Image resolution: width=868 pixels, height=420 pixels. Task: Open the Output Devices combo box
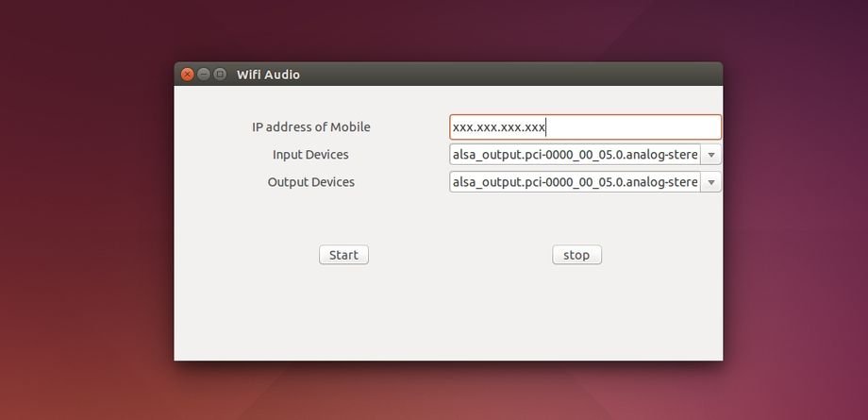[576, 182]
